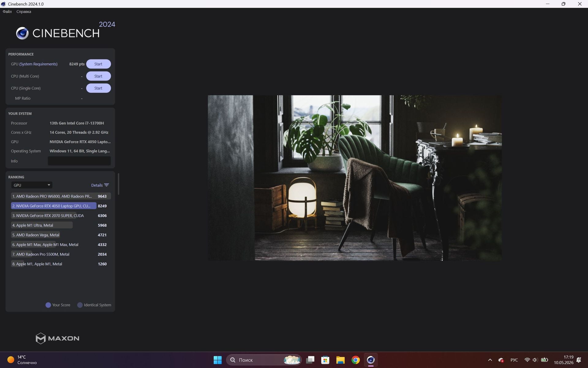Screen dimensions: 588x368
Task: Open the Файл menu
Action: [7, 12]
